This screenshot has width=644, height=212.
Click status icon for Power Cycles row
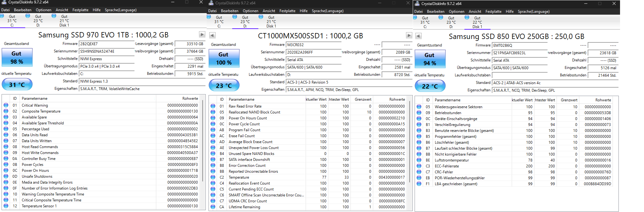[6, 164]
